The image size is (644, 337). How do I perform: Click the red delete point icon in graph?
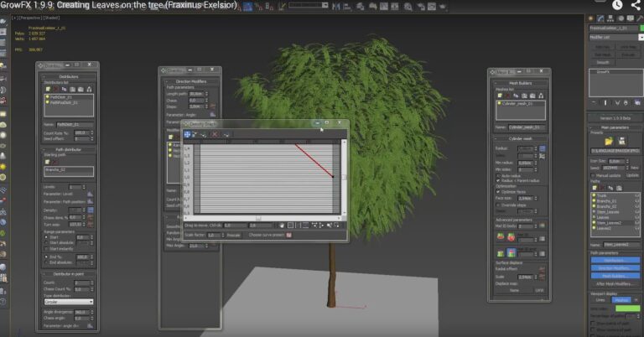coord(215,134)
